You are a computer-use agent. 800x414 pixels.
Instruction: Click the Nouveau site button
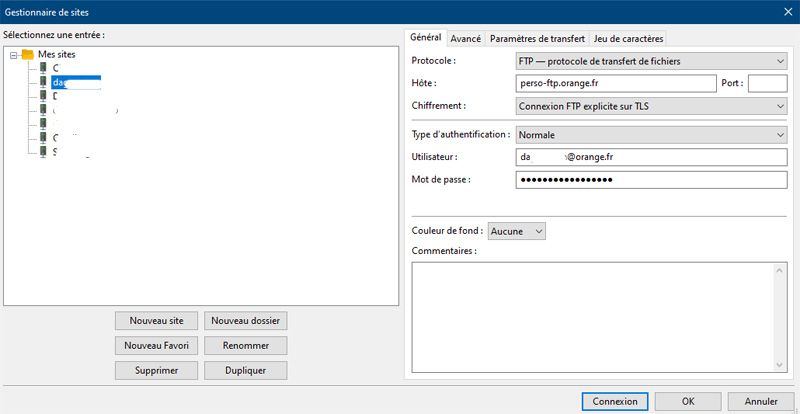156,321
